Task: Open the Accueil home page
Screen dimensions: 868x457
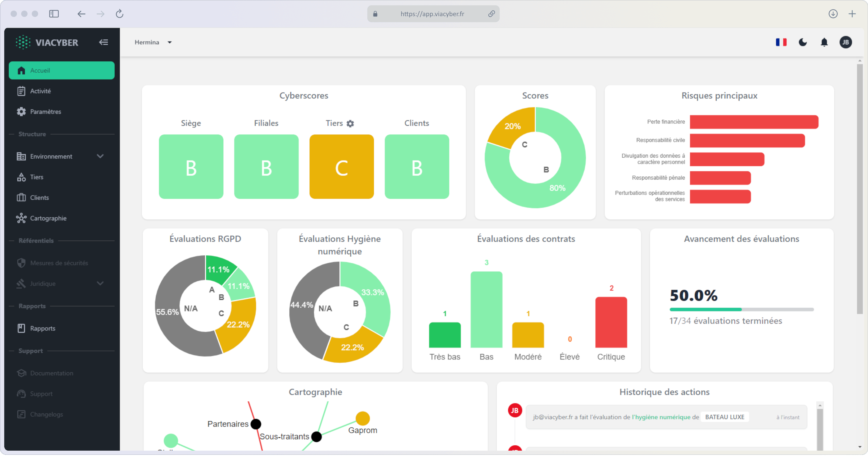Action: pos(62,70)
